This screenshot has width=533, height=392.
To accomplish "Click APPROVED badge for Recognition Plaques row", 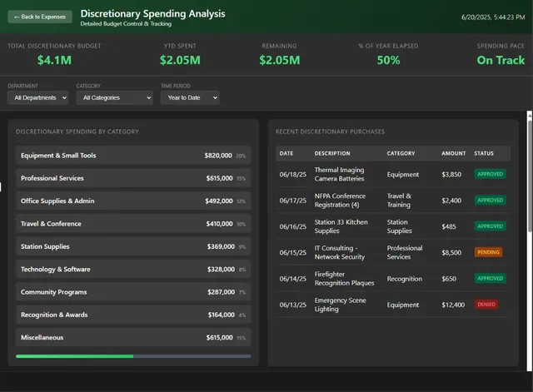I will (x=491, y=279).
